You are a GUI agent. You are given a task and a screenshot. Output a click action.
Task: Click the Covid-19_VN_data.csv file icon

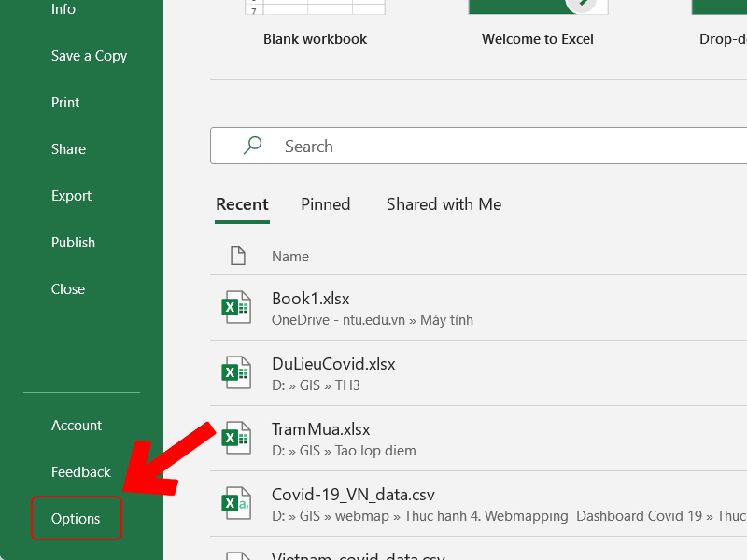[236, 503]
